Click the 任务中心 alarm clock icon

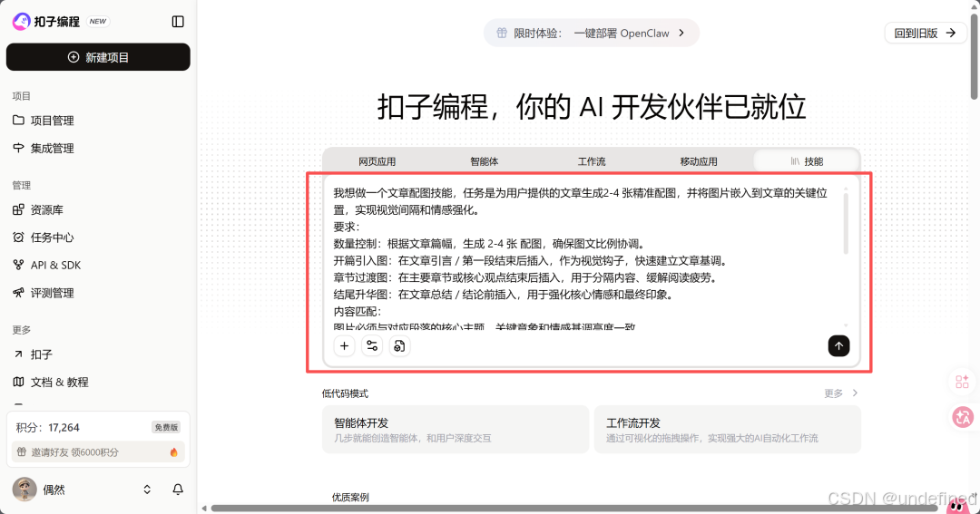[x=18, y=238]
